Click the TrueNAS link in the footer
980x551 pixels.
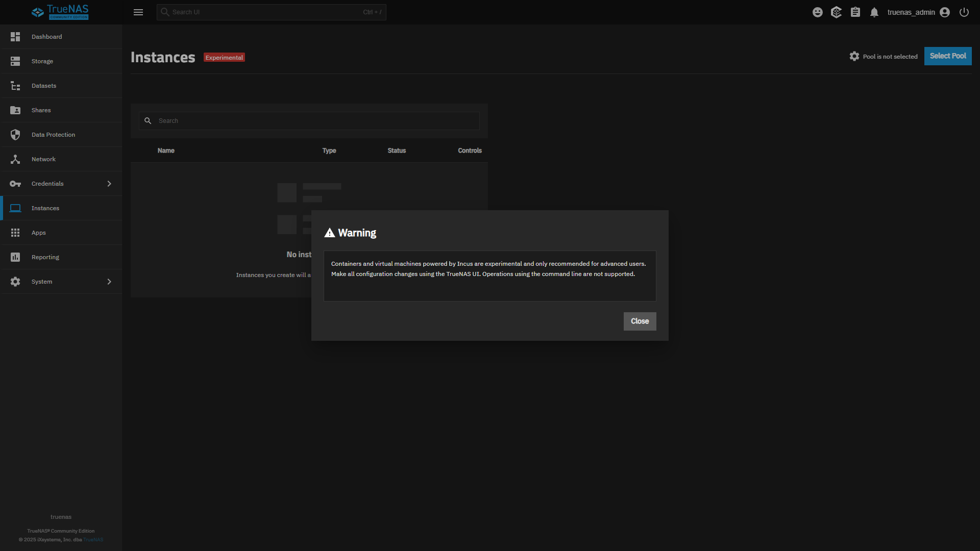pos(93,540)
